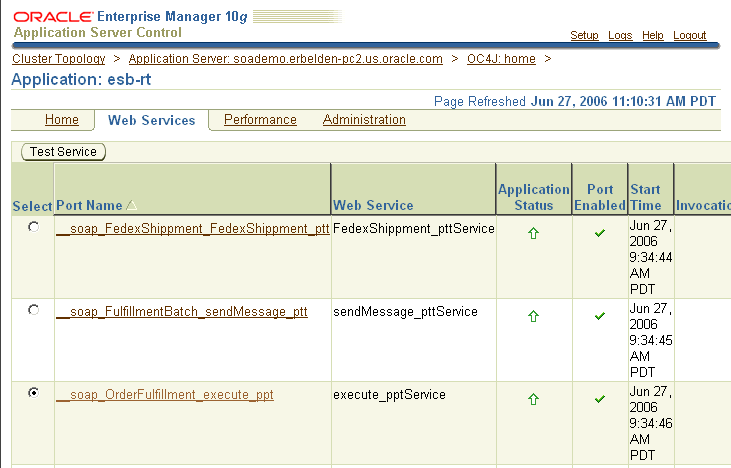Select the radio button for __soap_FedexShippment_FedexShippment_ptt
This screenshot has height=468, width=731.
33,227
